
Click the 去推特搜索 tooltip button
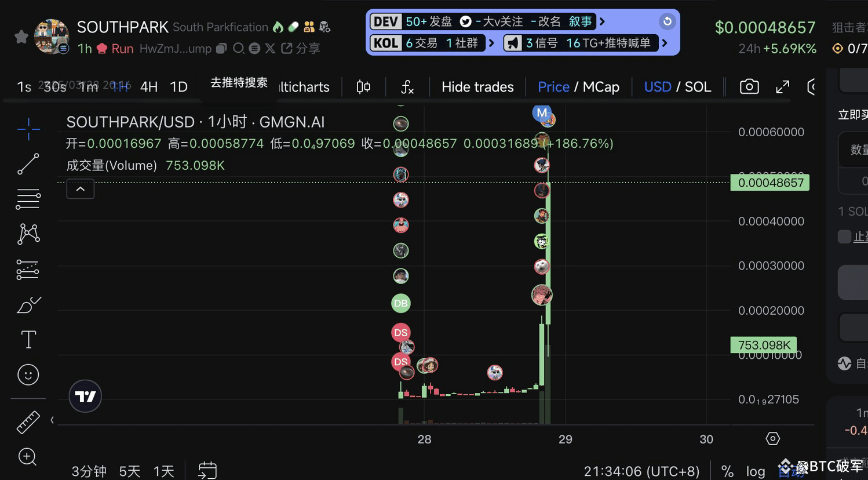[x=239, y=83]
